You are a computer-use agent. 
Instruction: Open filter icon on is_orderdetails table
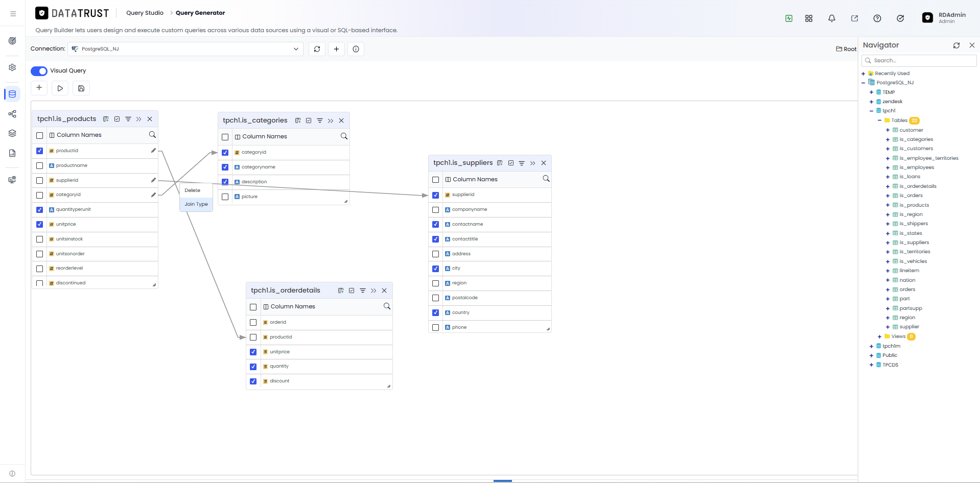363,291
